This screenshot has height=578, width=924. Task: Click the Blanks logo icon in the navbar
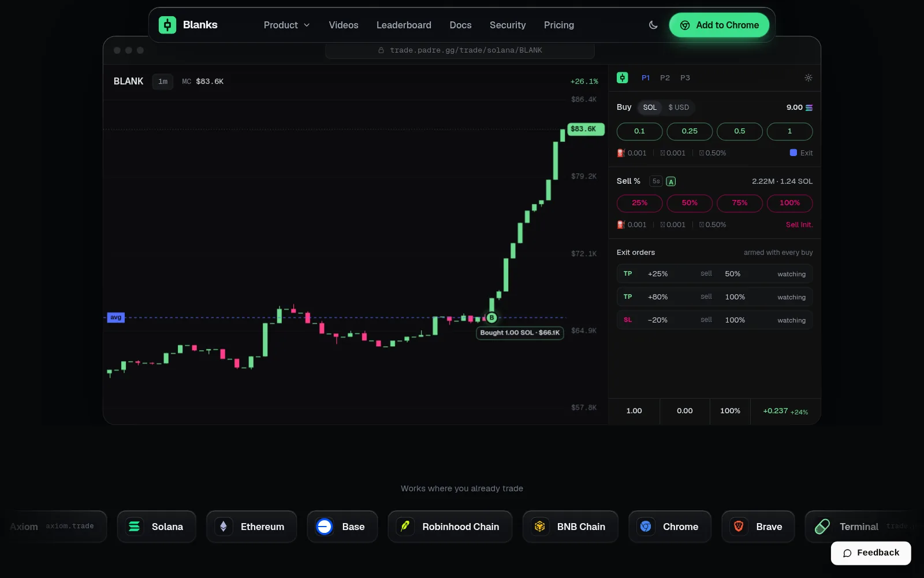(x=167, y=25)
